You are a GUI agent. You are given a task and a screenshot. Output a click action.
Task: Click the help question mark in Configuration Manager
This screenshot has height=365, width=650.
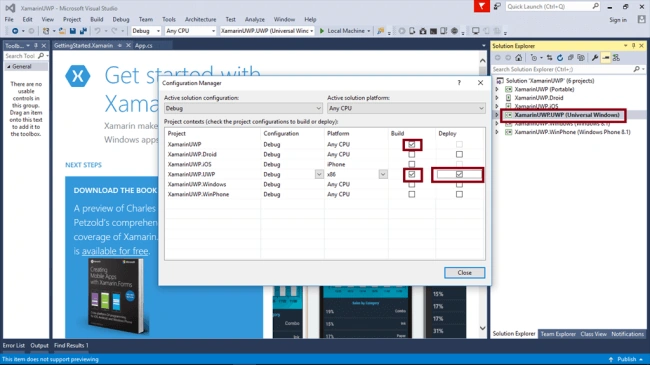point(459,83)
